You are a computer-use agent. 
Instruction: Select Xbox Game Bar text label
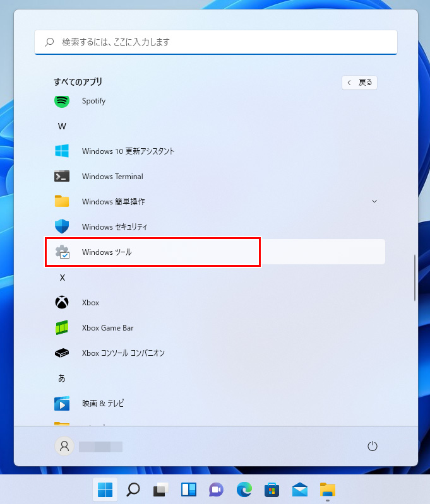(x=108, y=328)
